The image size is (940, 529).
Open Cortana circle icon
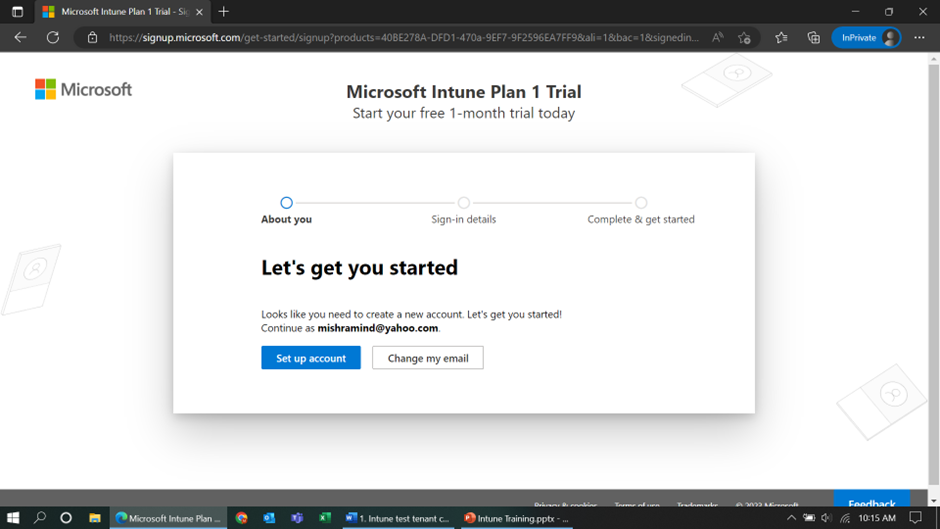pos(66,518)
